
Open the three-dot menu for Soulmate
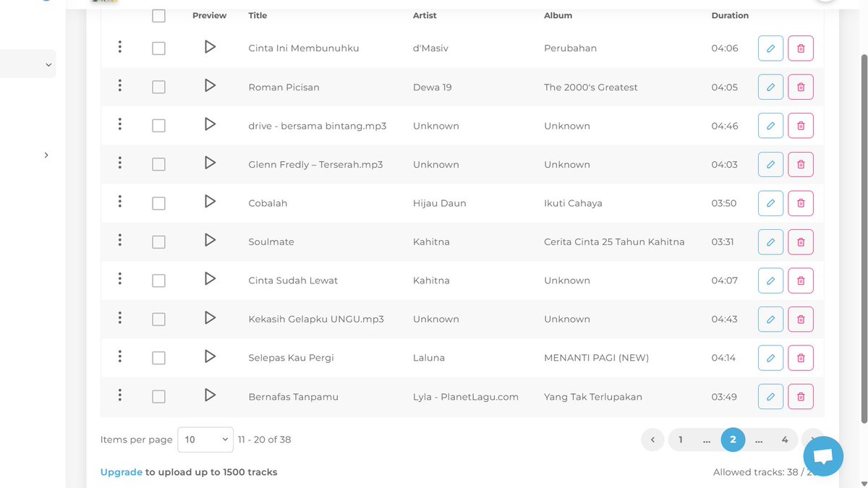click(119, 240)
